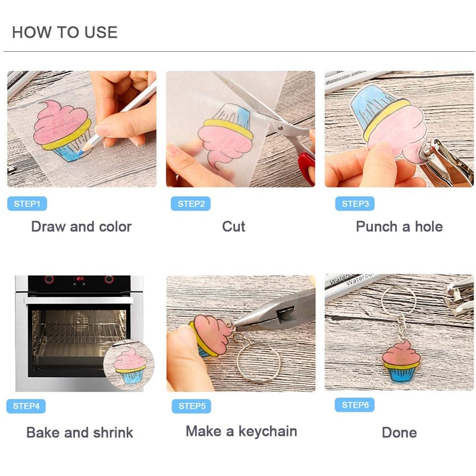Click the 'Cut' caption text
This screenshot has height=476, width=476.
click(233, 227)
